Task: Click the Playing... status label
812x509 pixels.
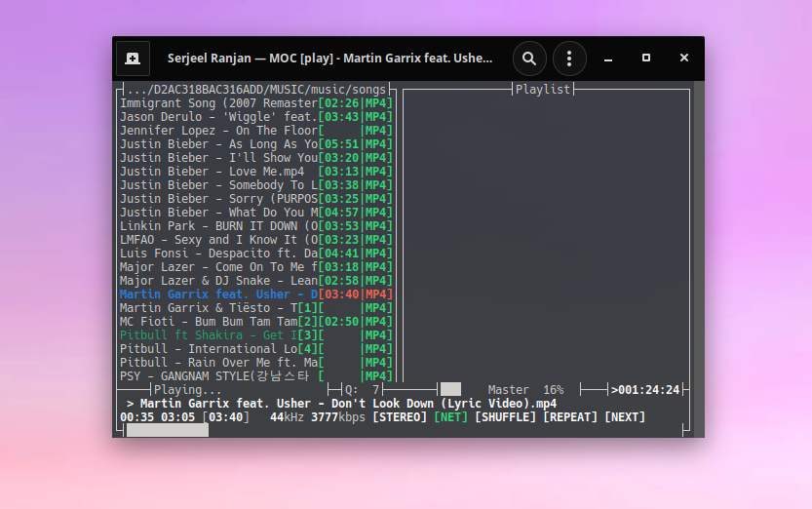Action: 187,390
